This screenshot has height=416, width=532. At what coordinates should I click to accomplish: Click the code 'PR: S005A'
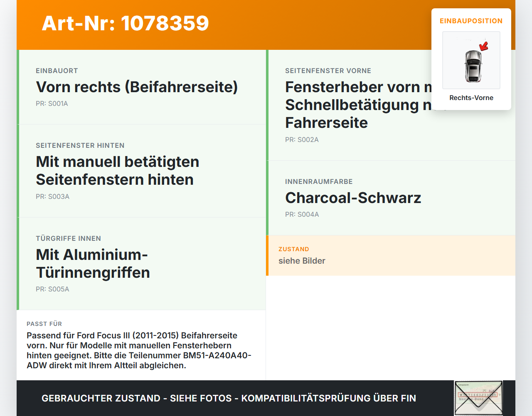coord(53,289)
